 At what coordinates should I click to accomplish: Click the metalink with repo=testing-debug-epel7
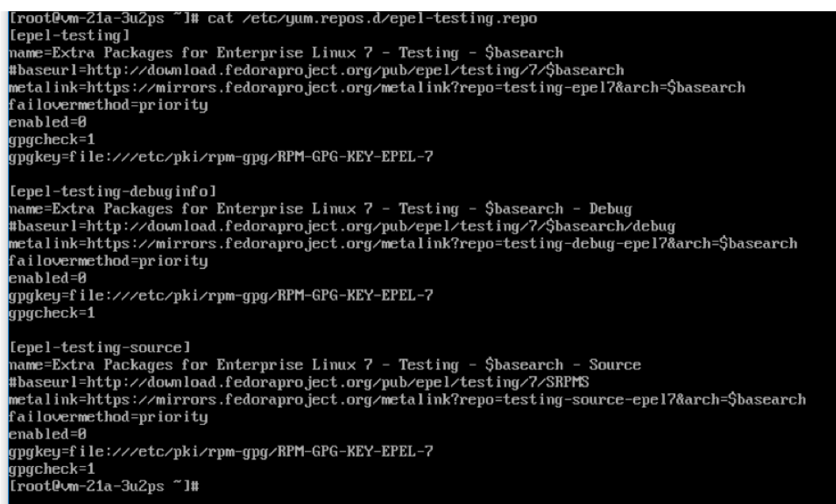403,244
